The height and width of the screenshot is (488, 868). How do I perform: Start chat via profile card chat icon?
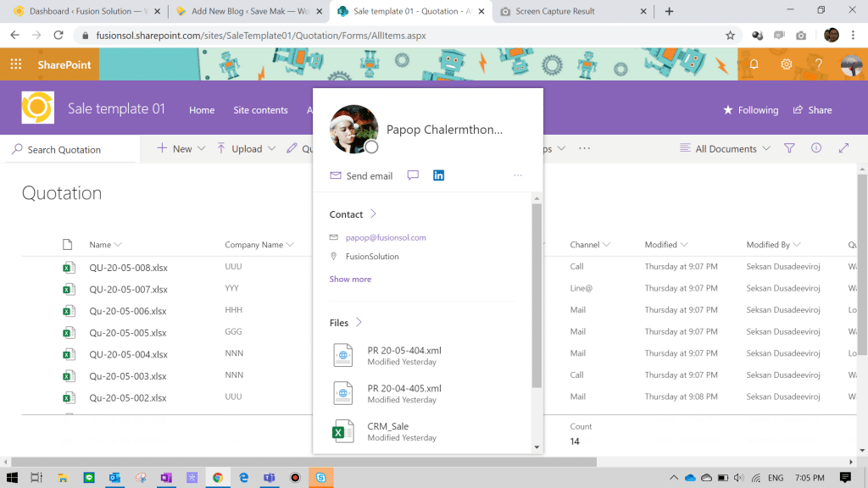(413, 175)
